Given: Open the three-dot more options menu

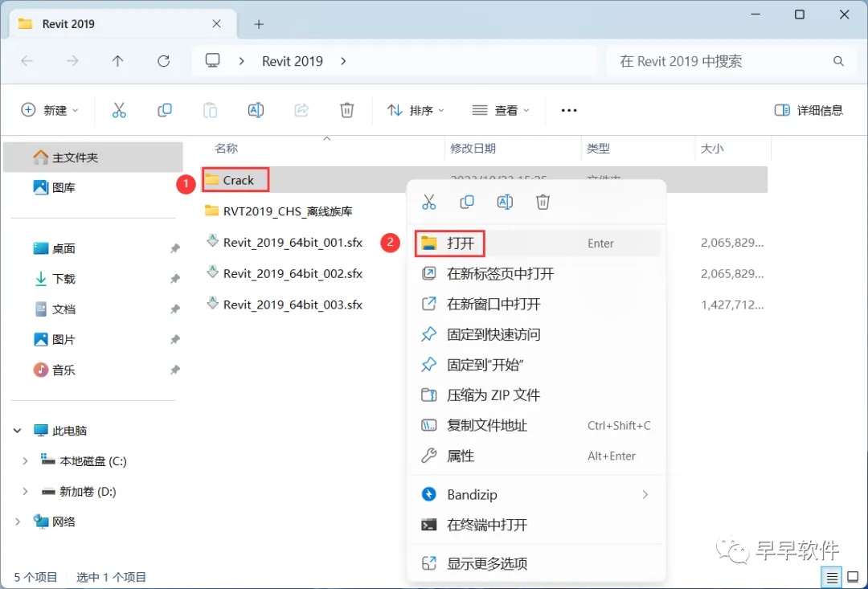Looking at the screenshot, I should click(x=569, y=110).
